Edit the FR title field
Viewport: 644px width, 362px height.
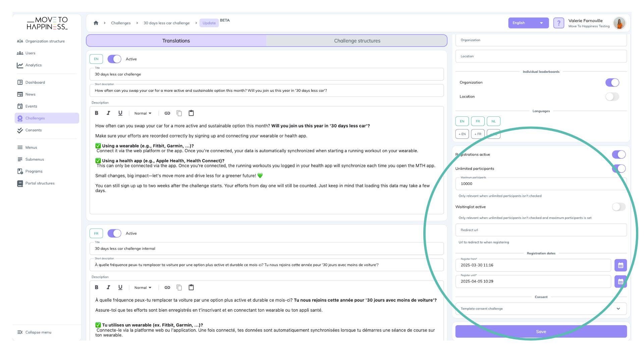coord(267,249)
